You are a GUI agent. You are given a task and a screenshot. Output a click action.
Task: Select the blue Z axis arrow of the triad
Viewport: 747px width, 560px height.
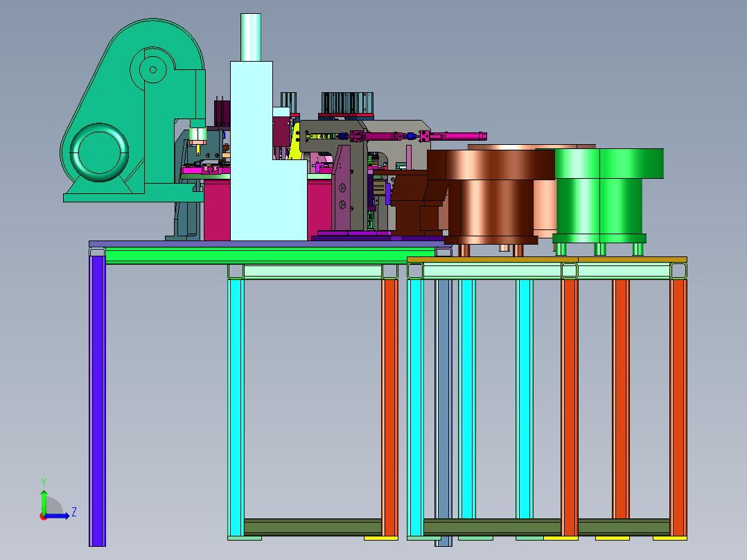pyautogui.click(x=58, y=516)
